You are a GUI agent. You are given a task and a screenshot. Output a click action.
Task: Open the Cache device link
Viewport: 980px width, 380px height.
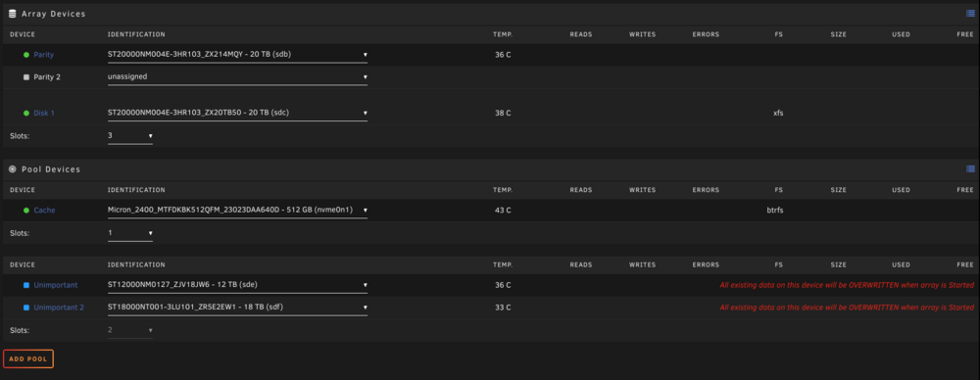[x=44, y=211]
